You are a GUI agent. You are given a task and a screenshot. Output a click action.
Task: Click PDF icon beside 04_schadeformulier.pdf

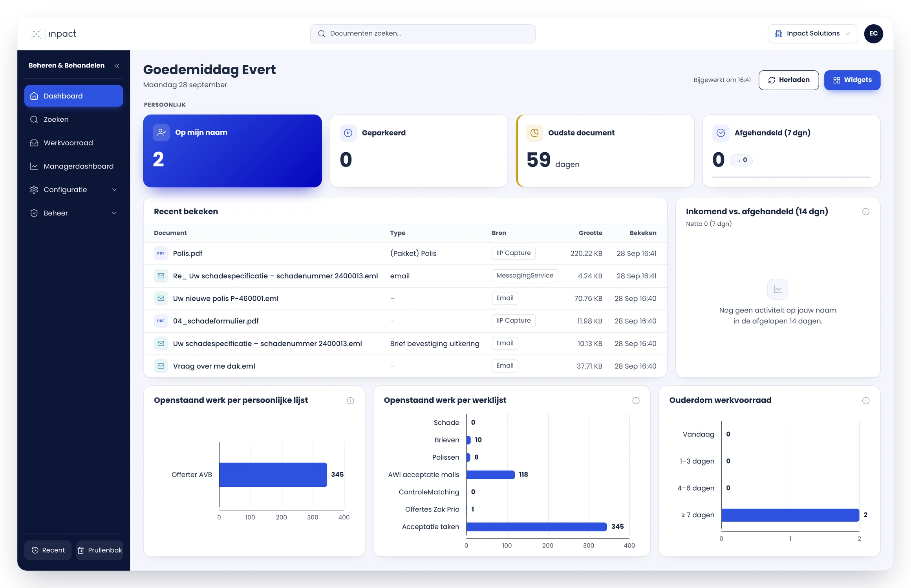[x=161, y=321]
